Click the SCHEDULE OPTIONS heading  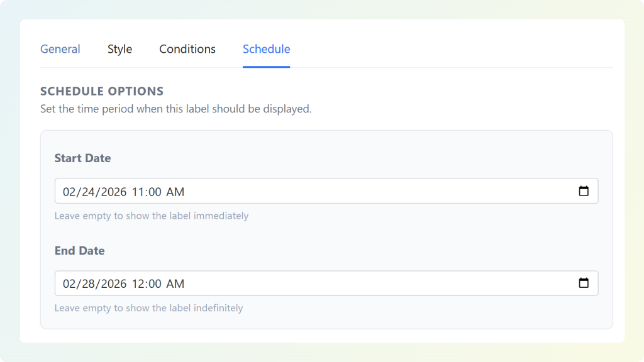pyautogui.click(x=101, y=90)
